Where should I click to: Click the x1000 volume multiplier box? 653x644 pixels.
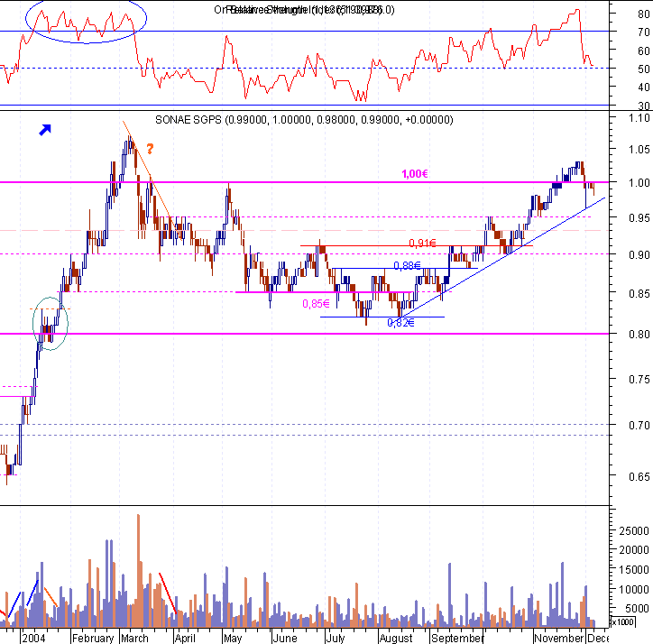tap(622, 622)
